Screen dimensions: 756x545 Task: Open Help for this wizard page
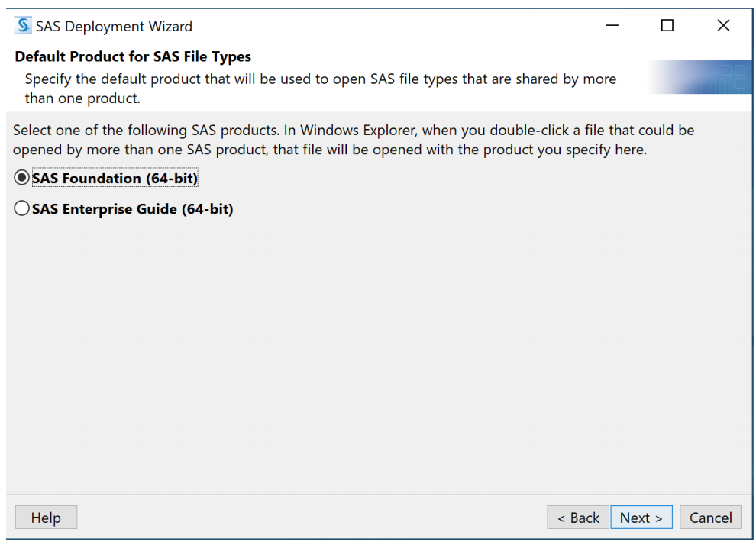point(46,518)
